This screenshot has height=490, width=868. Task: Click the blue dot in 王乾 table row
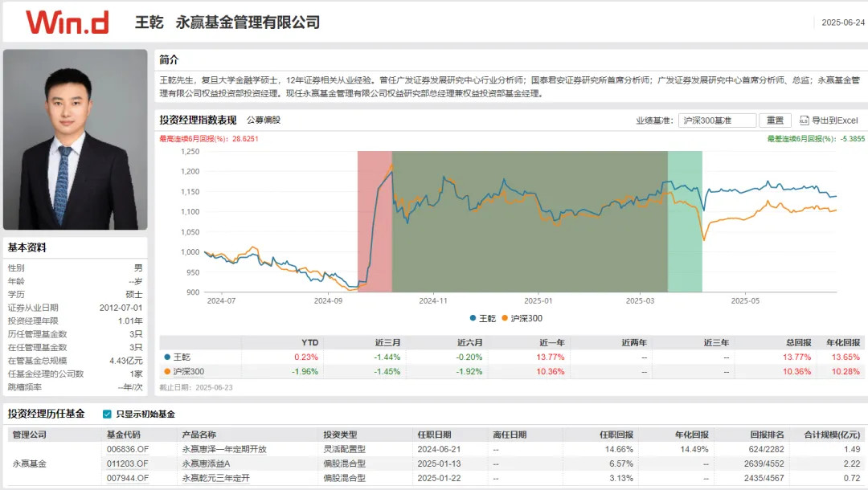point(167,357)
